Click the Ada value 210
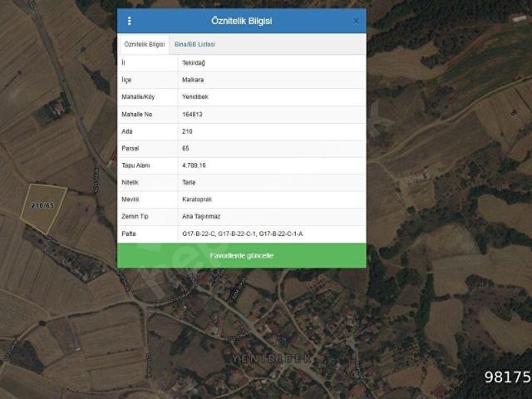 187,131
